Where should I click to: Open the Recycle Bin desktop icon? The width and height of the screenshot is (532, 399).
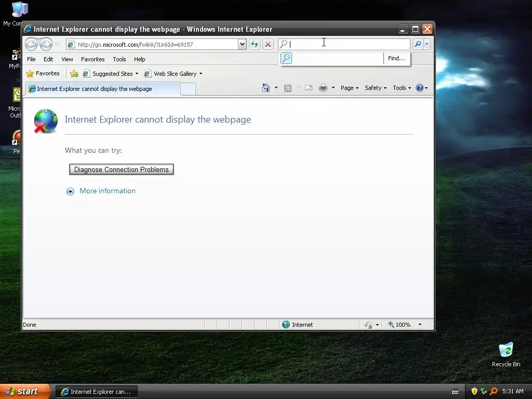pyautogui.click(x=506, y=354)
